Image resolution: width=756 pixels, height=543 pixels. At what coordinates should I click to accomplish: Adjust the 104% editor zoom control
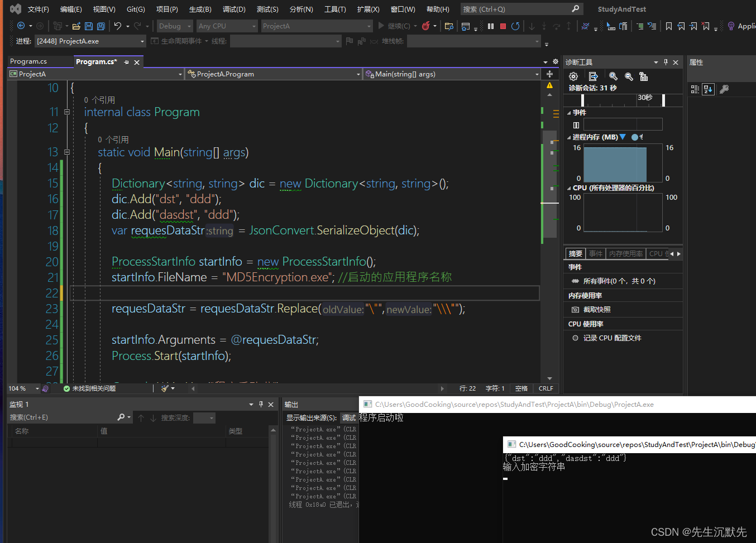[22, 388]
